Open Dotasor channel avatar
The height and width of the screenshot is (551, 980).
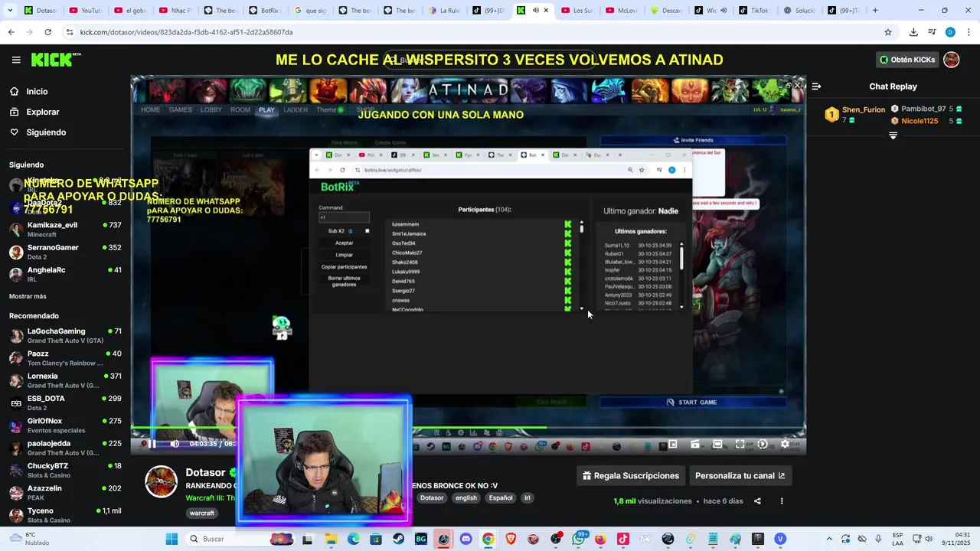[162, 481]
